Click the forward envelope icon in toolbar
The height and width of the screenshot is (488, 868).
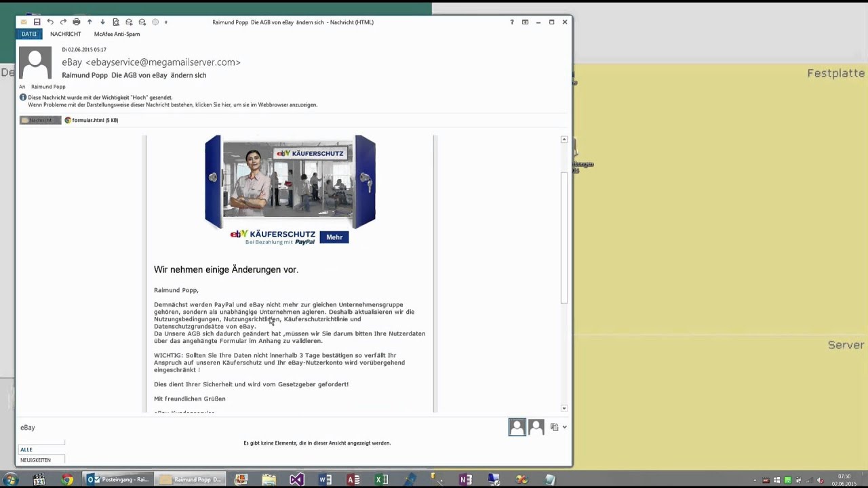click(142, 22)
